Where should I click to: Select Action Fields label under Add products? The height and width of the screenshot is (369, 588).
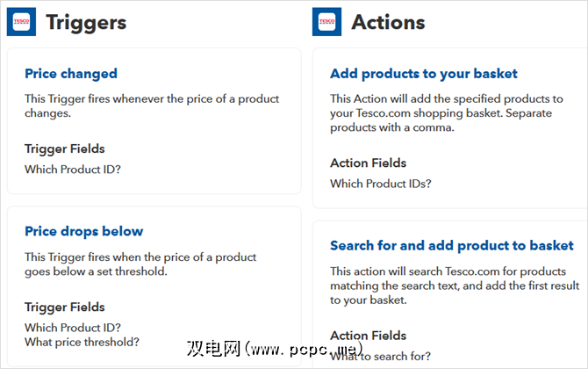coord(369,163)
